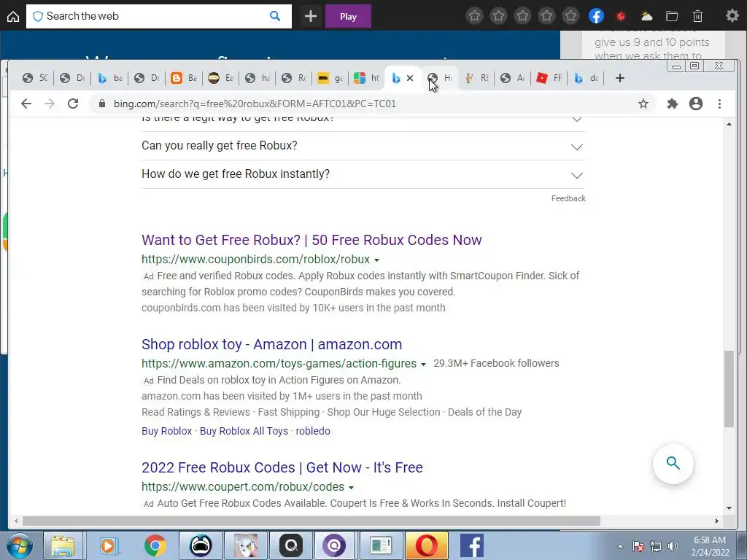747x560 pixels.
Task: Launch Google Chrome from the taskbar
Action: click(x=155, y=545)
